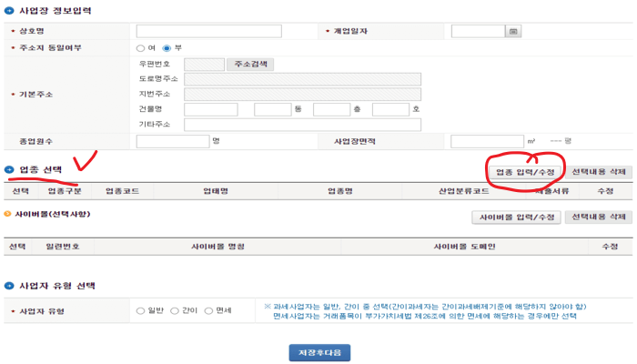The image size is (637, 364).
Task: Click the 사이버몰 명칭 column header
Action: point(217,247)
